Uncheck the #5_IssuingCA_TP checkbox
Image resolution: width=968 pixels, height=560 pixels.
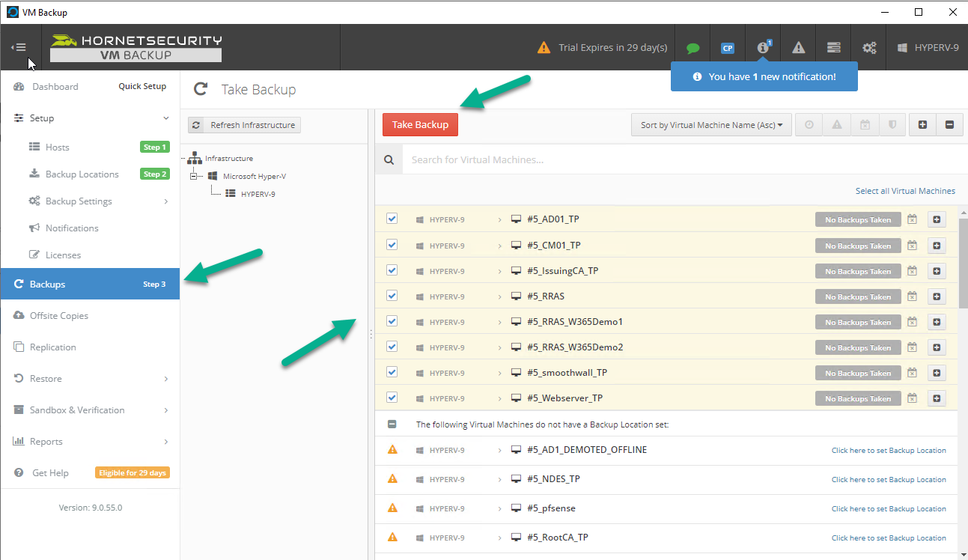[392, 270]
